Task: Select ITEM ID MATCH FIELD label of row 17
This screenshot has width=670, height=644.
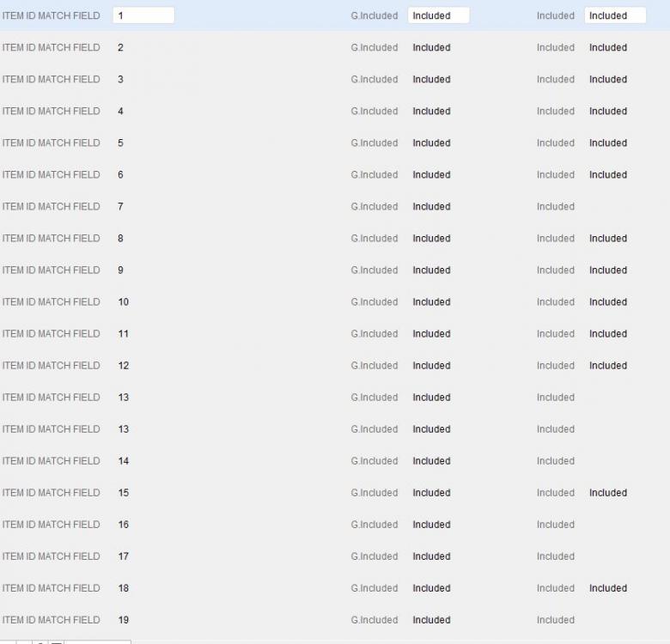Action: click(x=51, y=556)
